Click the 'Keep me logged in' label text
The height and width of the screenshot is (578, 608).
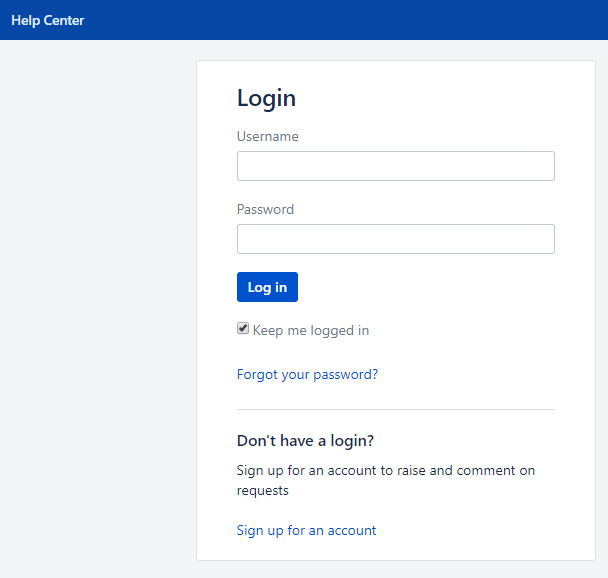(x=311, y=330)
